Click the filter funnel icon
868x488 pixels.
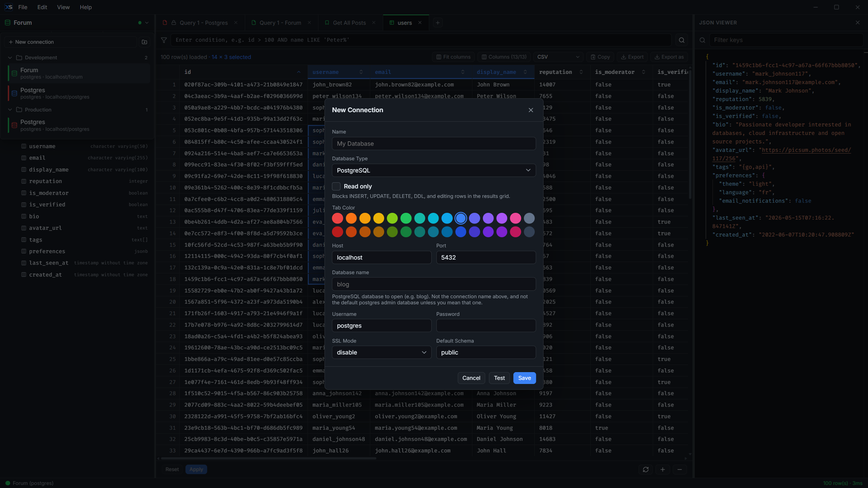tap(164, 40)
